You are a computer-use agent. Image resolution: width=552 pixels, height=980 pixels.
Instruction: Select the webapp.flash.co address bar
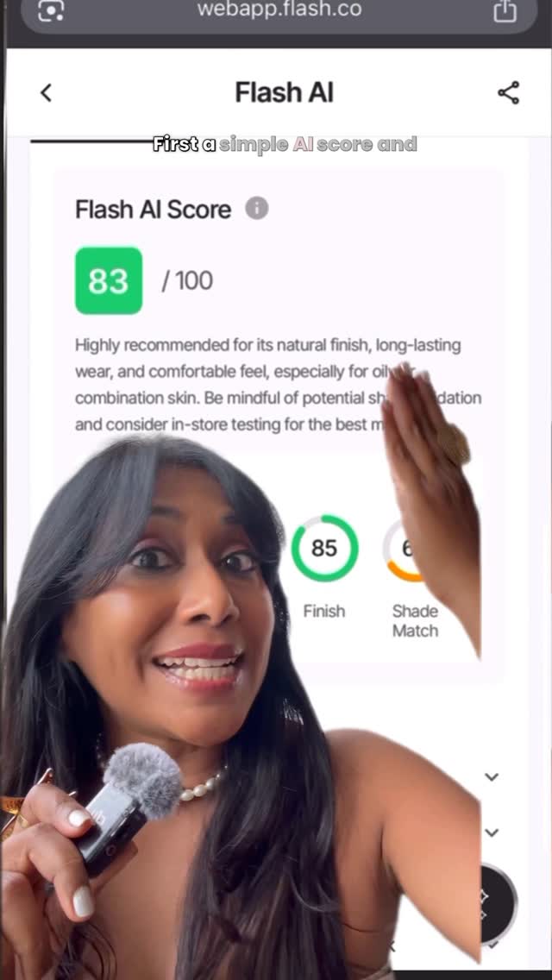(x=279, y=11)
